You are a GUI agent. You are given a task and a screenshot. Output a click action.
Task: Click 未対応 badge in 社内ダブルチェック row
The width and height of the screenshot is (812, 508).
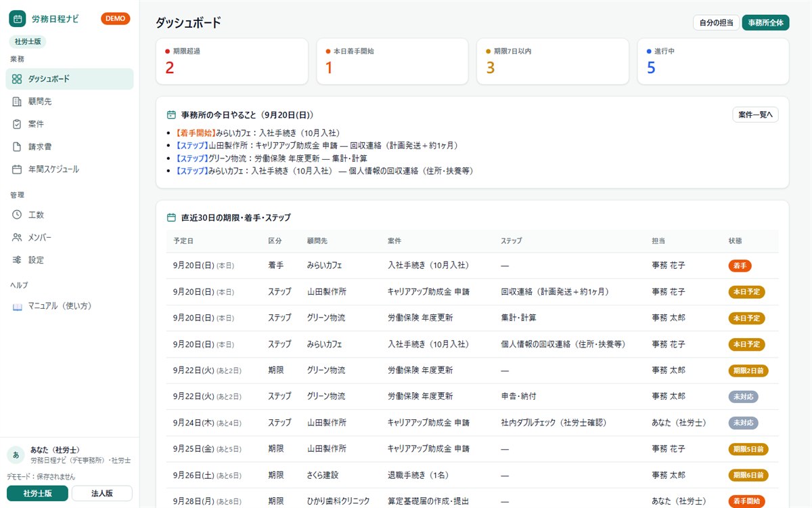(743, 423)
